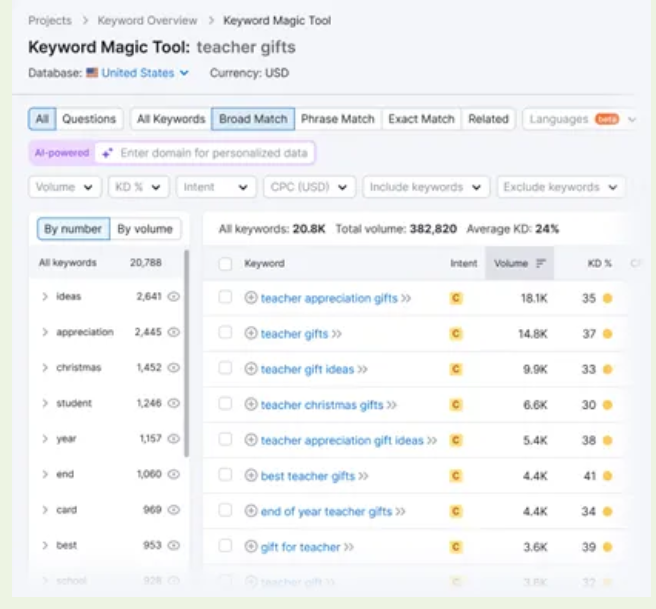Click double-arrow icon after end of year teacher gifts
656x609 pixels.
[400, 512]
